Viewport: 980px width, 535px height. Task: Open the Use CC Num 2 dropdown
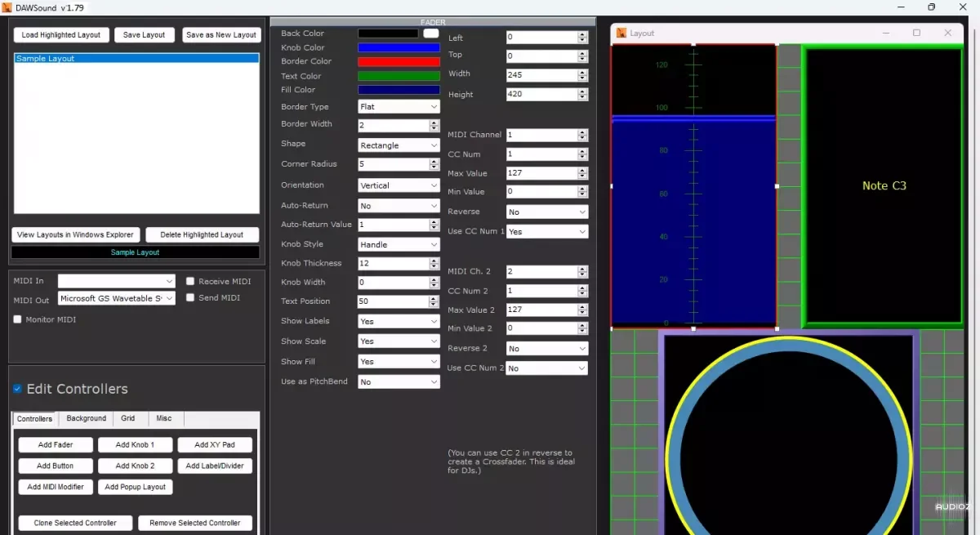click(x=546, y=368)
